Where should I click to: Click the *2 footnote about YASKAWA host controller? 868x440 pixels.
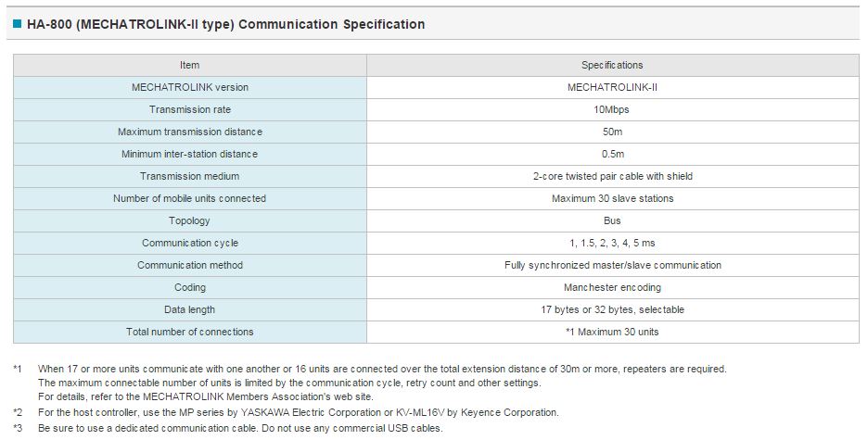[x=299, y=412]
